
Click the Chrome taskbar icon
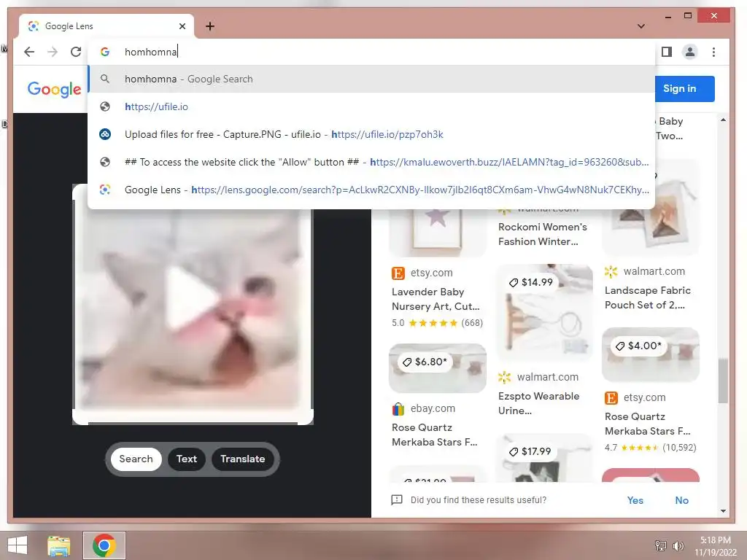pyautogui.click(x=104, y=545)
